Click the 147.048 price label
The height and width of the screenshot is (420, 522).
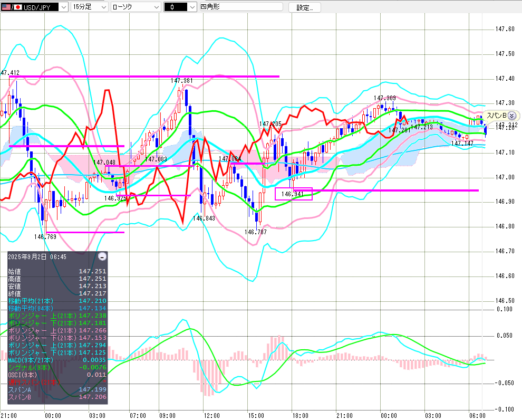tap(104, 163)
